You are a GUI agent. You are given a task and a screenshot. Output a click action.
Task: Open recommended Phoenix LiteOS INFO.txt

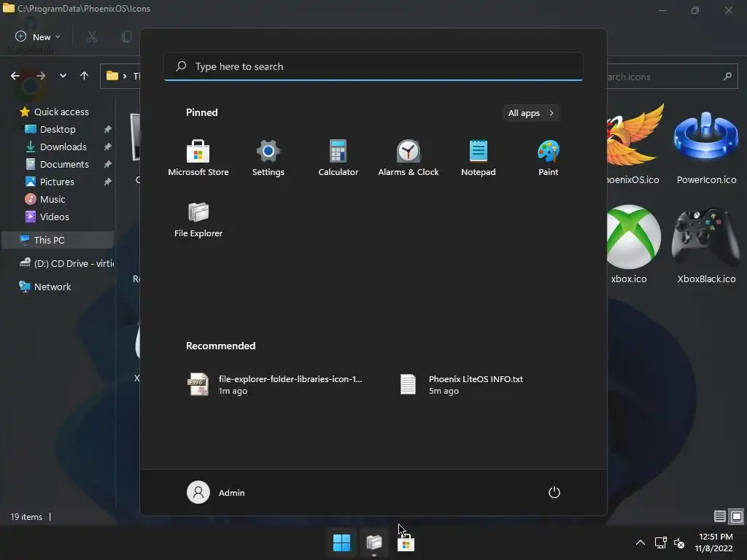(x=462, y=384)
